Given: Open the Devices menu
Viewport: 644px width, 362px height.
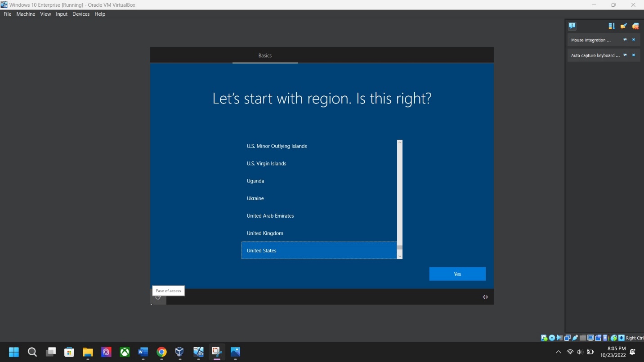Looking at the screenshot, I should click(x=81, y=14).
